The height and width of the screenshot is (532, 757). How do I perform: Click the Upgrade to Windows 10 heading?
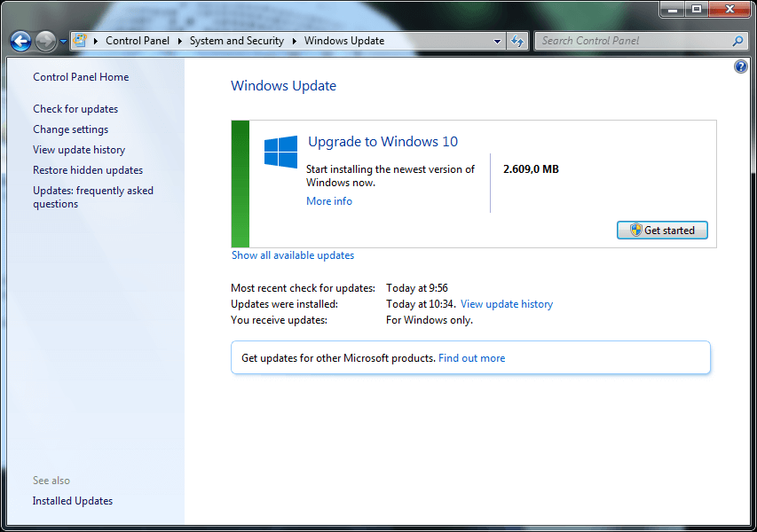tap(382, 142)
